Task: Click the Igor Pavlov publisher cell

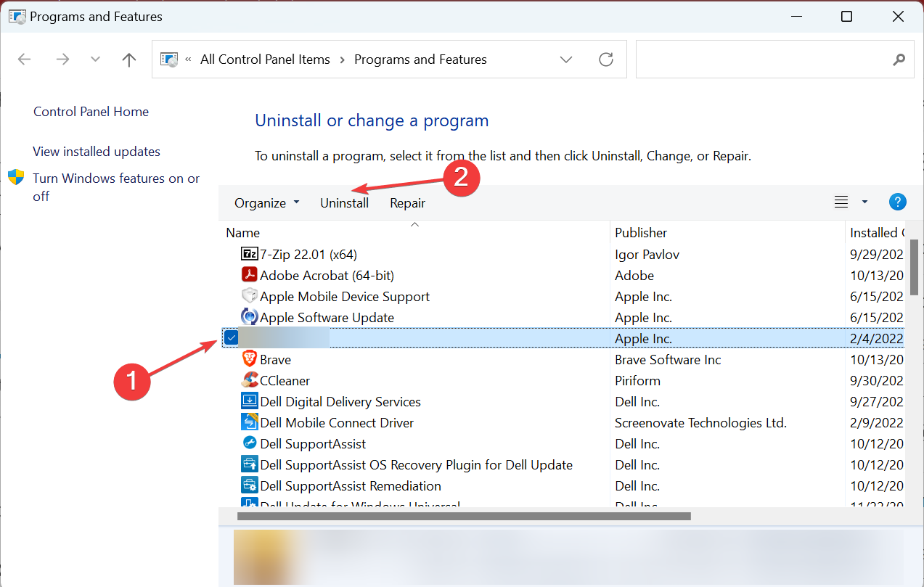Action: (x=647, y=254)
